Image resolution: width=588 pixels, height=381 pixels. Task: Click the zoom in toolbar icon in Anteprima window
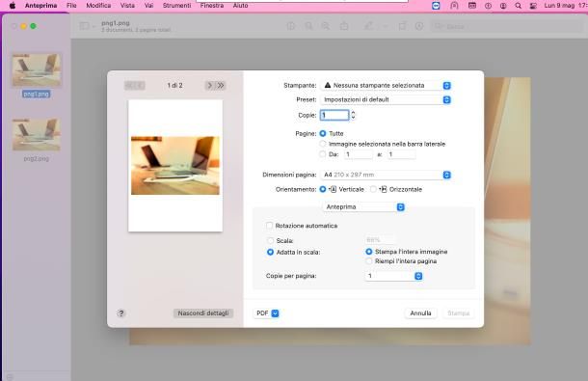tap(326, 26)
